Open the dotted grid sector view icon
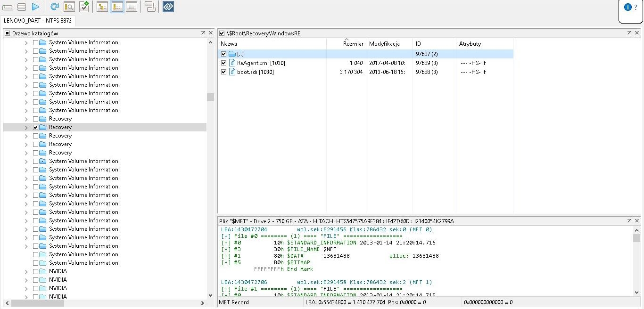This screenshot has height=309, width=644. click(x=132, y=7)
